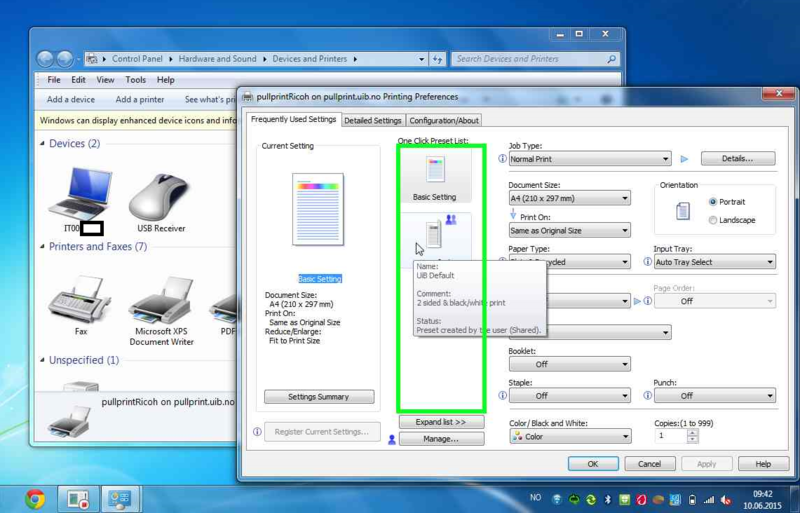Select Portrait orientation
This screenshot has height=513, width=800.
click(x=713, y=202)
